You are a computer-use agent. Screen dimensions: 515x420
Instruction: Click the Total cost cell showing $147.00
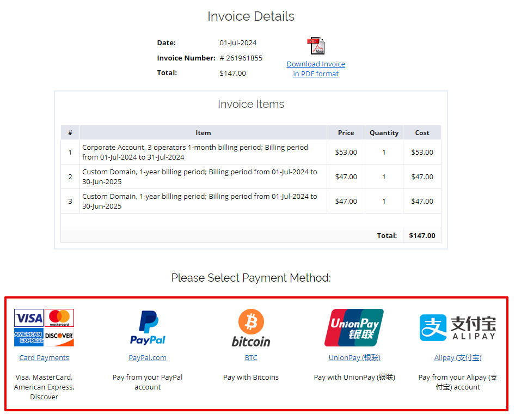point(422,235)
